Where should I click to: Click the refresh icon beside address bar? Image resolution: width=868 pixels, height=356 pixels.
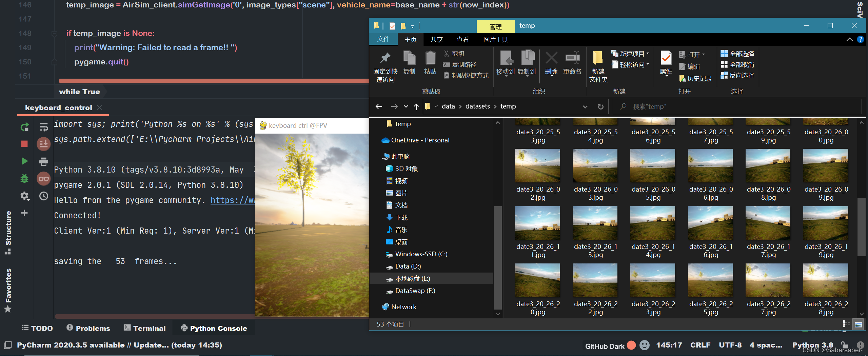600,106
